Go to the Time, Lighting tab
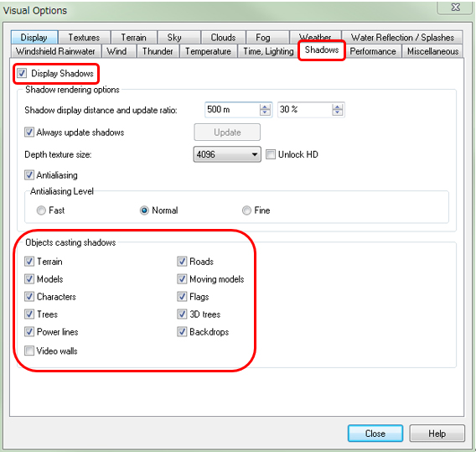This screenshot has width=476, height=452. pyautogui.click(x=268, y=51)
